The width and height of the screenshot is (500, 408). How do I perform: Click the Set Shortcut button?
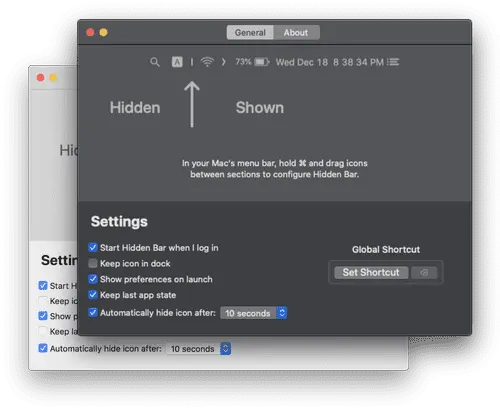pyautogui.click(x=371, y=272)
